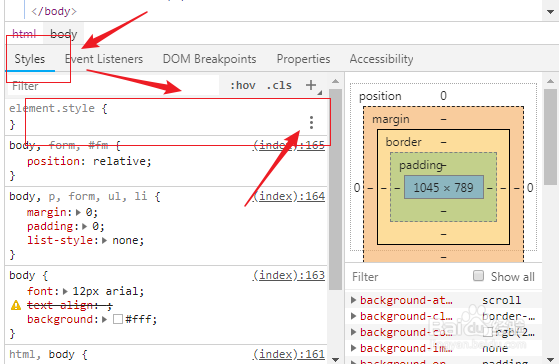Enable the Show all checkbox
This screenshot has width=559, height=364.
point(478,276)
